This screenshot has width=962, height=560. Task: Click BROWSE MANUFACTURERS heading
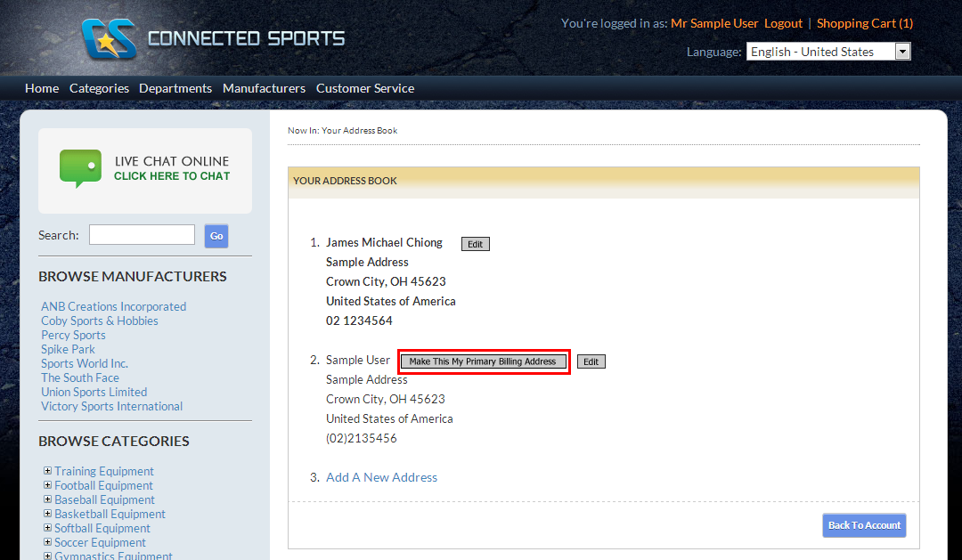[x=133, y=277]
